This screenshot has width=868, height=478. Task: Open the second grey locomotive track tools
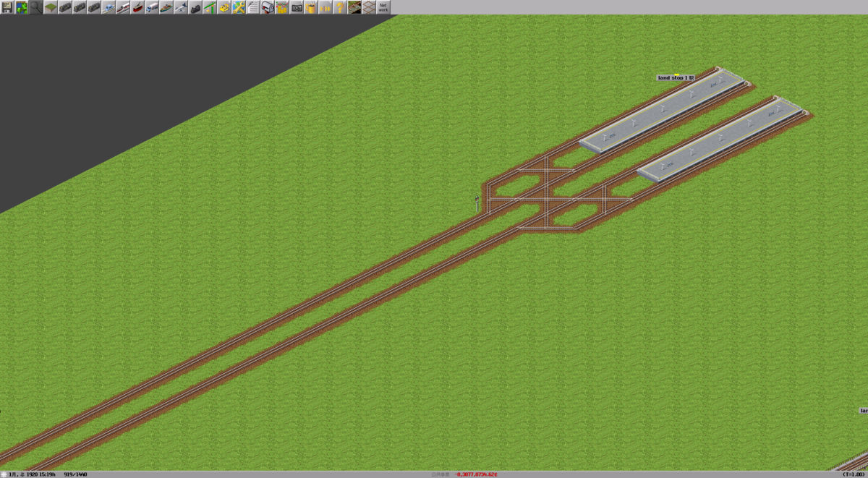click(x=80, y=7)
